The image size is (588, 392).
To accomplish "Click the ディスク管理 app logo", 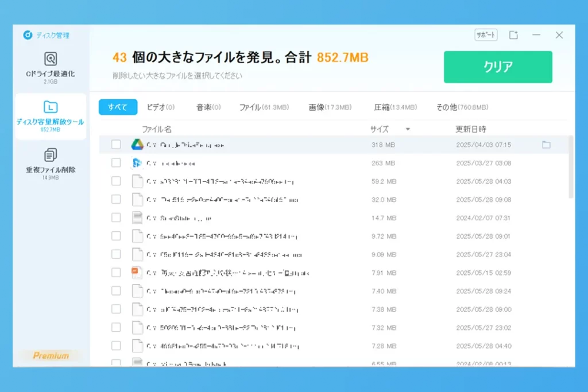I will [x=28, y=35].
